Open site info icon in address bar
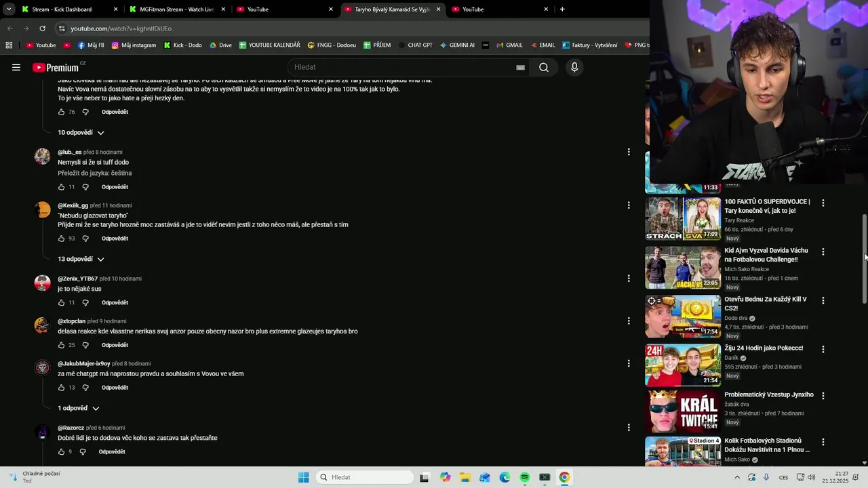The height and width of the screenshot is (488, 868). coord(62,28)
